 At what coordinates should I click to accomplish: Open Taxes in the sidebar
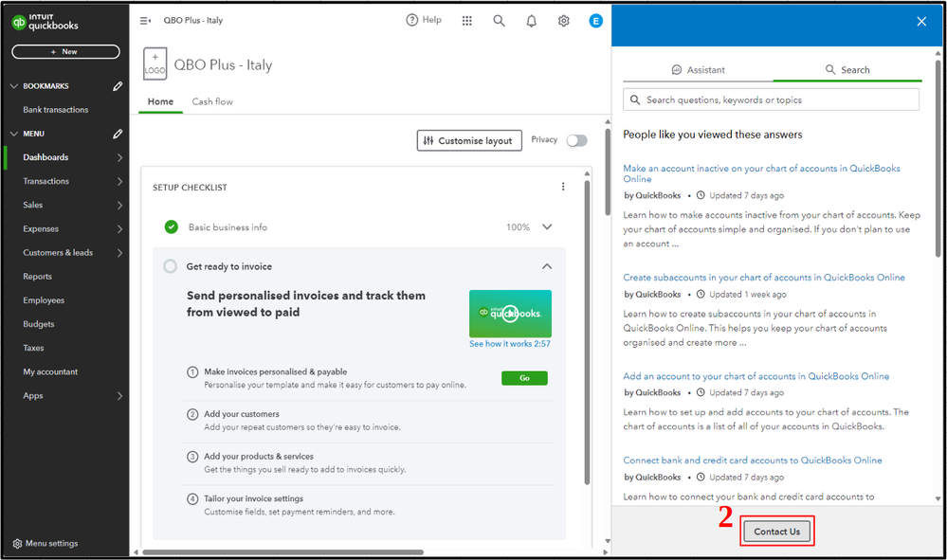coord(33,348)
